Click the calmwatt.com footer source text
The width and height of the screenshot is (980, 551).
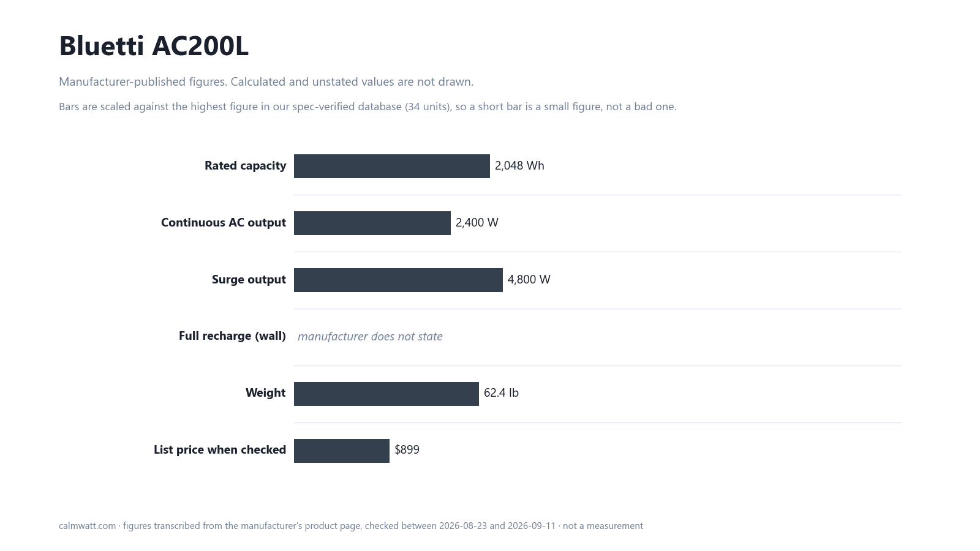351,526
